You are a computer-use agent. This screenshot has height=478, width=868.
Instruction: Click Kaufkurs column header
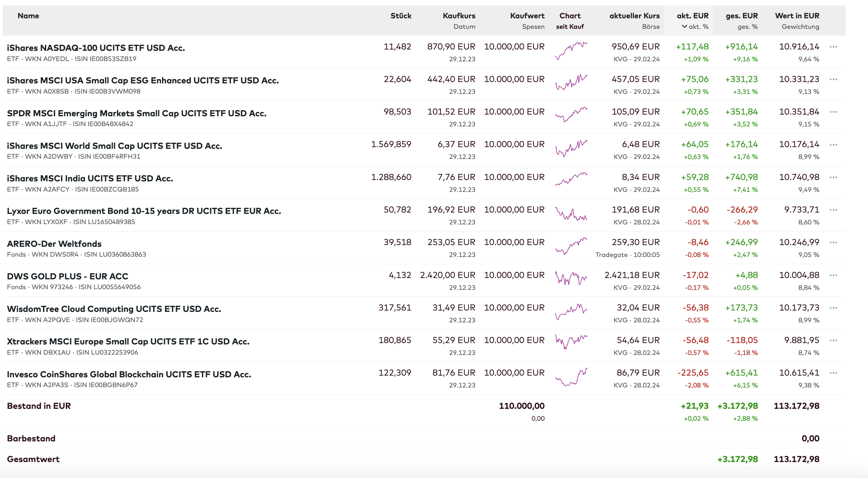(459, 16)
